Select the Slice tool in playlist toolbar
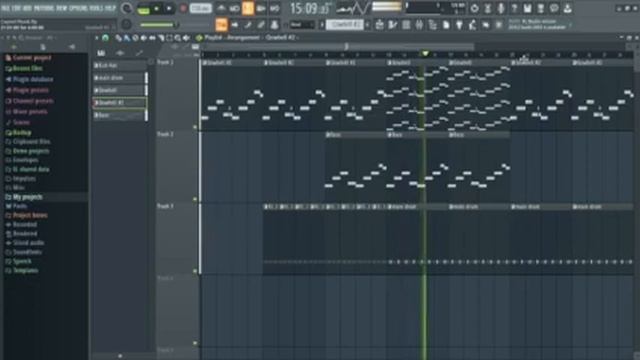The height and width of the screenshot is (360, 640). 161,38
